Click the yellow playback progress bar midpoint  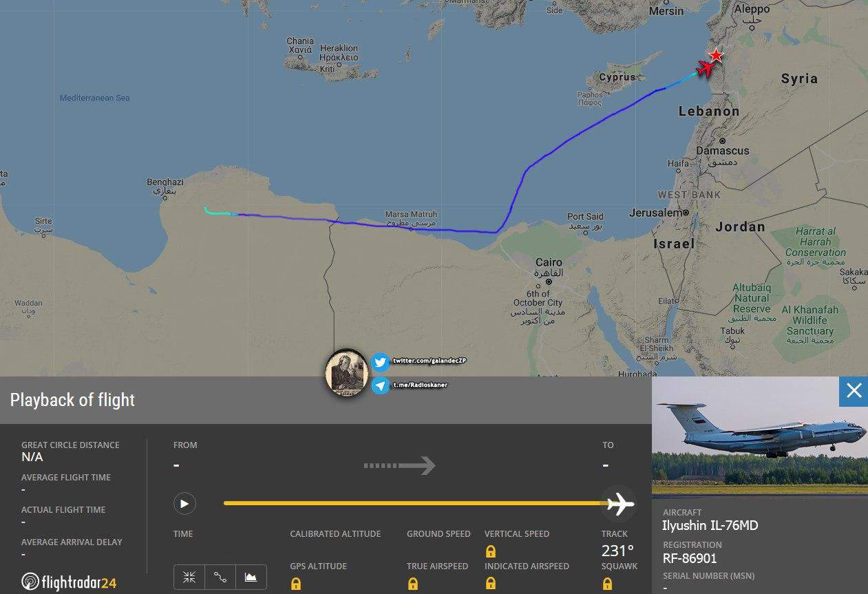[x=414, y=504]
